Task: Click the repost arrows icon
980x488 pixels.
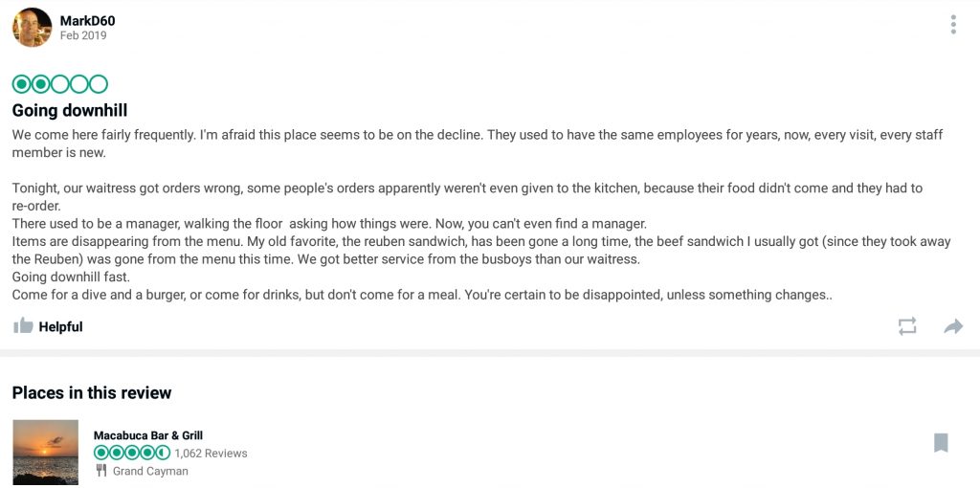Action: click(907, 325)
